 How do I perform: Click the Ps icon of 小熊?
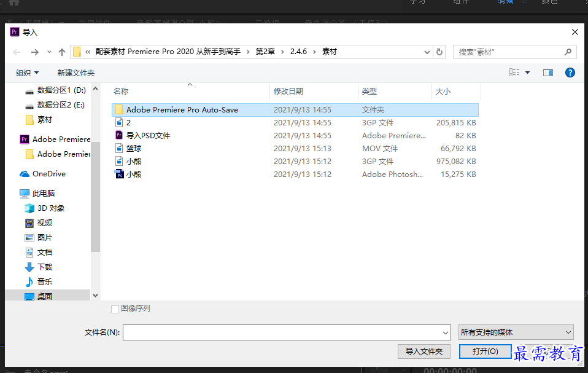tap(119, 174)
